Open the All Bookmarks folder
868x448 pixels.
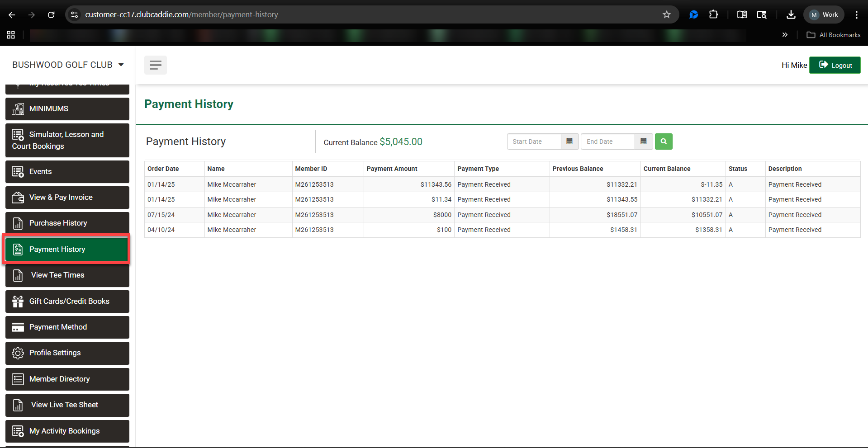(834, 35)
